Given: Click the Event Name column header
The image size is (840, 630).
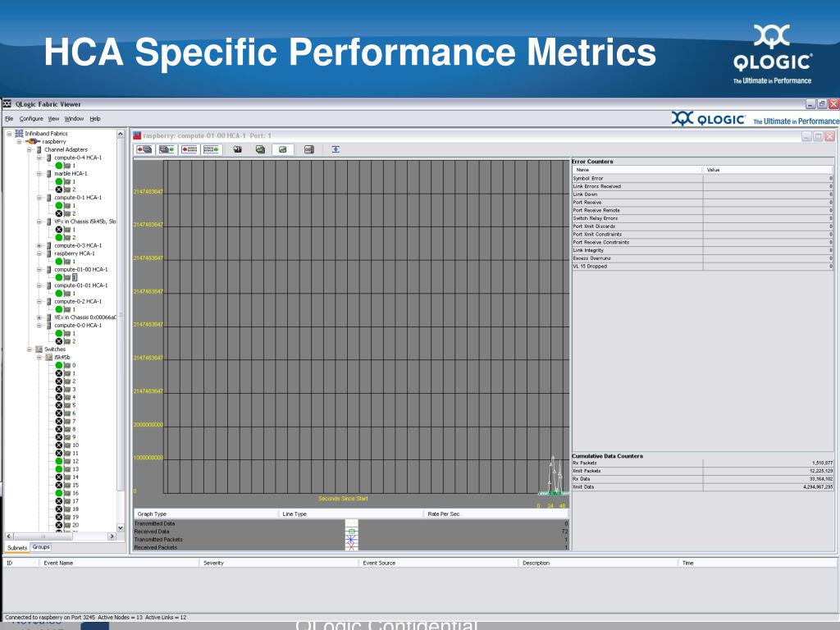Looking at the screenshot, I should point(119,563).
